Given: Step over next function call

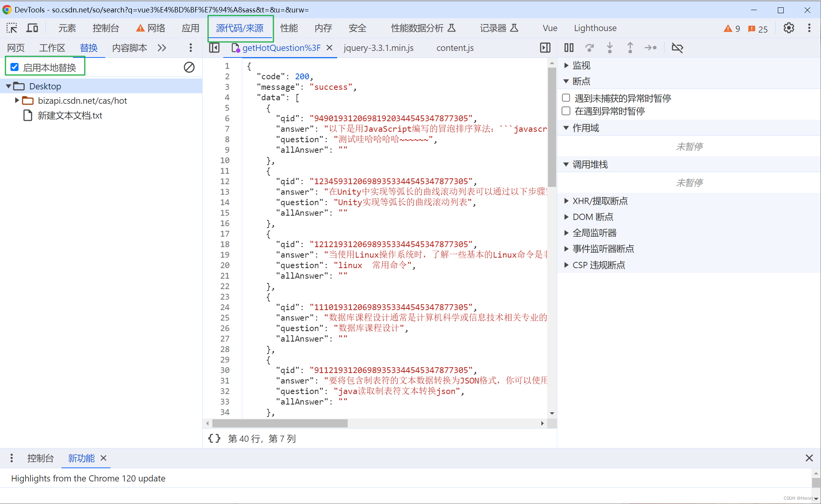Looking at the screenshot, I should click(590, 48).
